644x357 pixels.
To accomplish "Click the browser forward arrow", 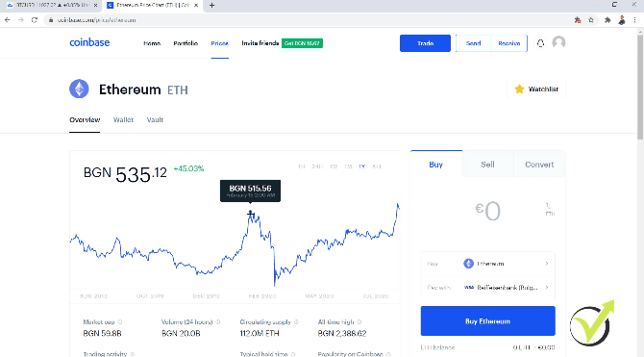I will tap(20, 20).
